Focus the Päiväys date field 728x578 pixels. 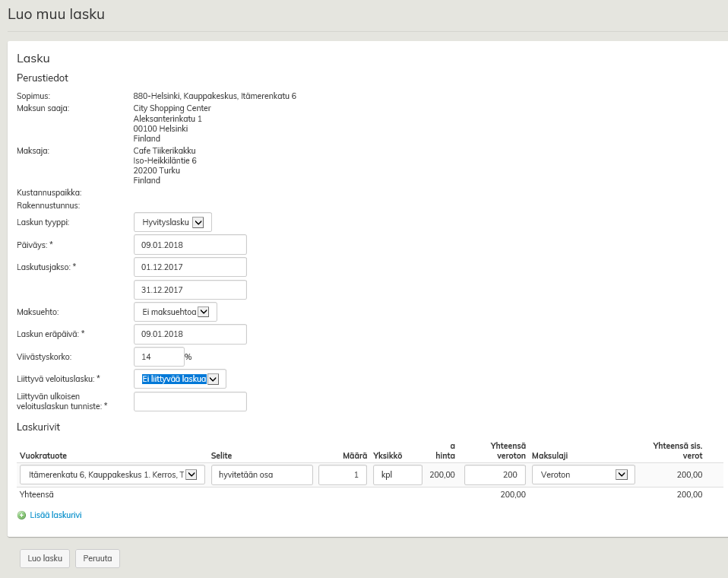[190, 245]
